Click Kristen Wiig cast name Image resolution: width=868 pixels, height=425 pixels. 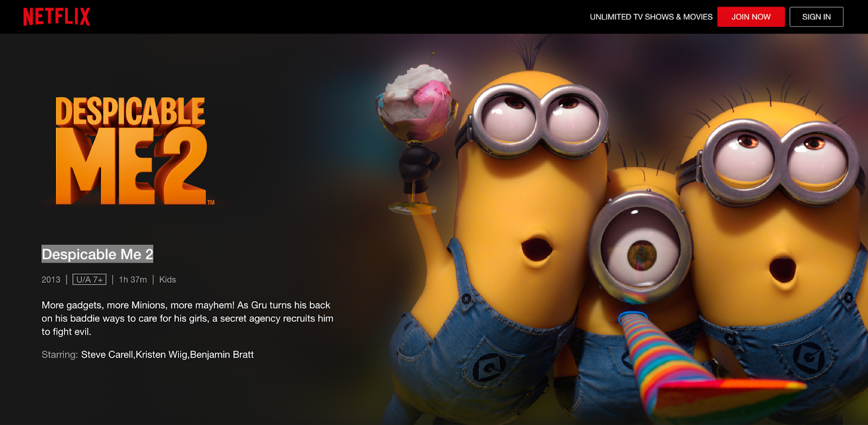pyautogui.click(x=161, y=354)
